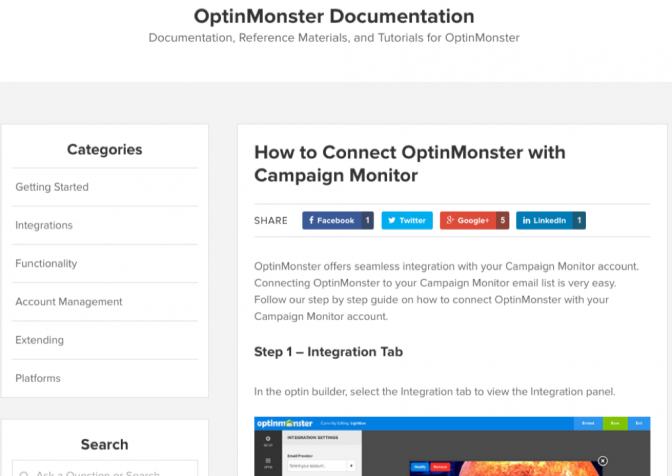
Task: Open Getting Started category
Action: (x=52, y=187)
